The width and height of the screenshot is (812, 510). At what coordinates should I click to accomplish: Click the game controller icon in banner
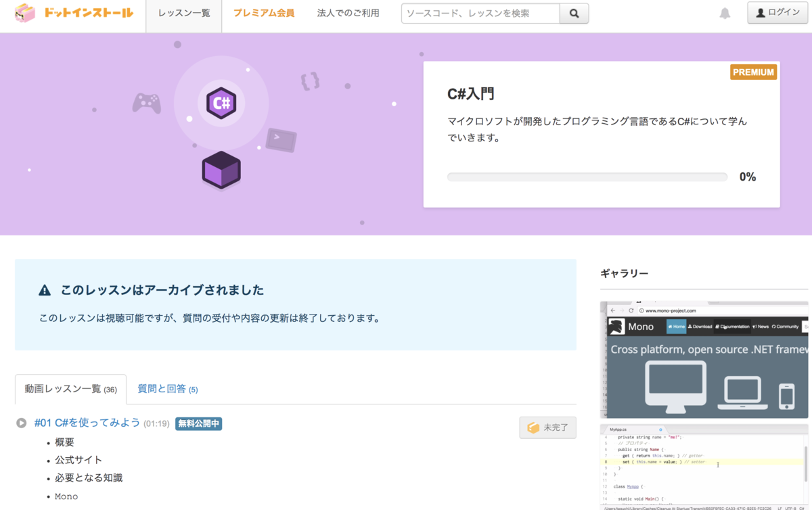[146, 103]
